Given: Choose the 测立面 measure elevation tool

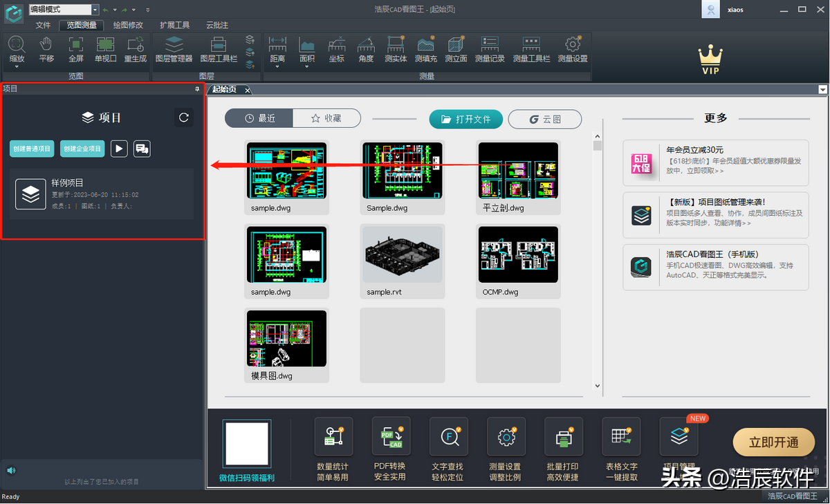Looking at the screenshot, I should tap(456, 50).
